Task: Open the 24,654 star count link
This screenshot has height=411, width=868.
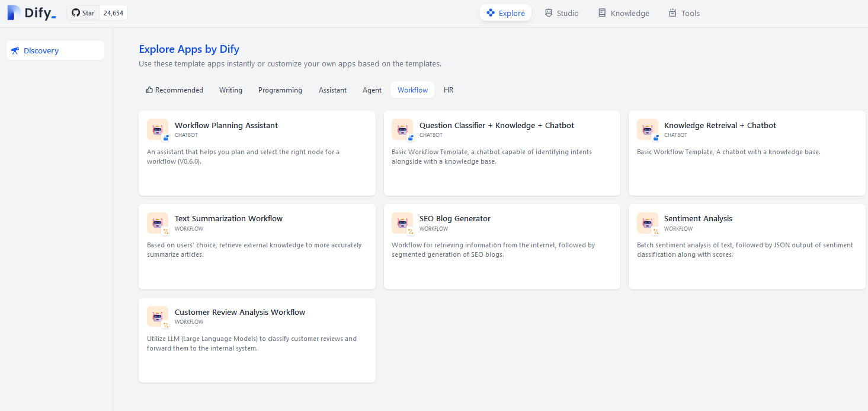Action: [x=113, y=12]
